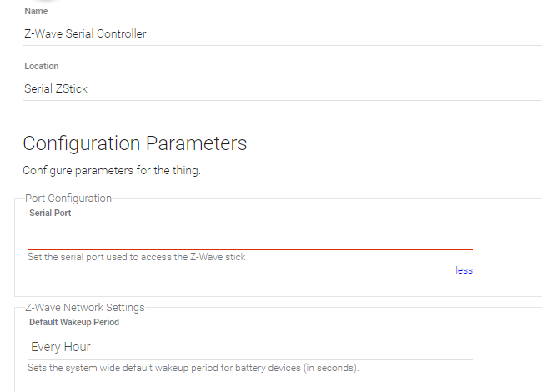Click the Default Wakeup Period label
The image size is (542, 392).
tap(74, 322)
